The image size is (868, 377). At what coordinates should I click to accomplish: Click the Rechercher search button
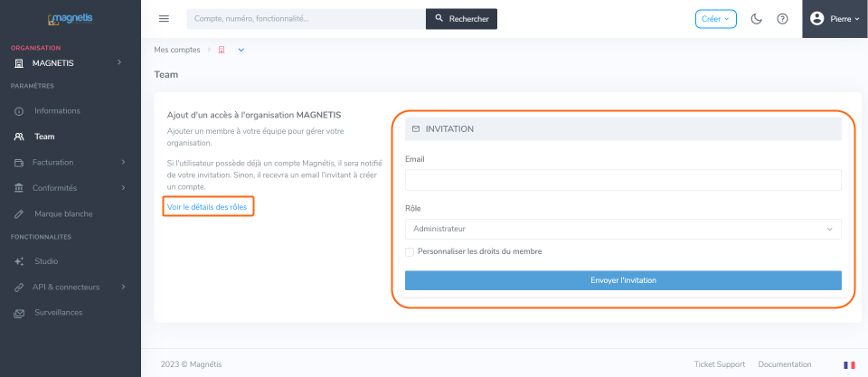[461, 19]
